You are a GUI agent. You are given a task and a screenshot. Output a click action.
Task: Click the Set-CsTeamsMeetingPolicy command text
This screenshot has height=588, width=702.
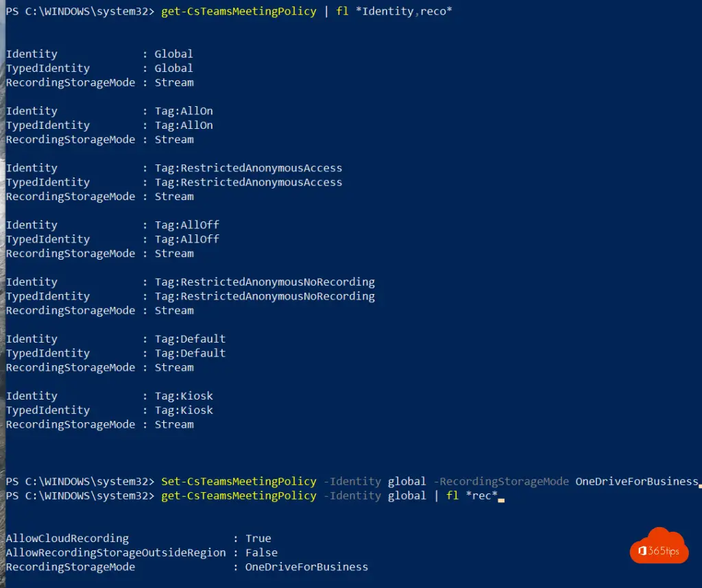pos(239,481)
